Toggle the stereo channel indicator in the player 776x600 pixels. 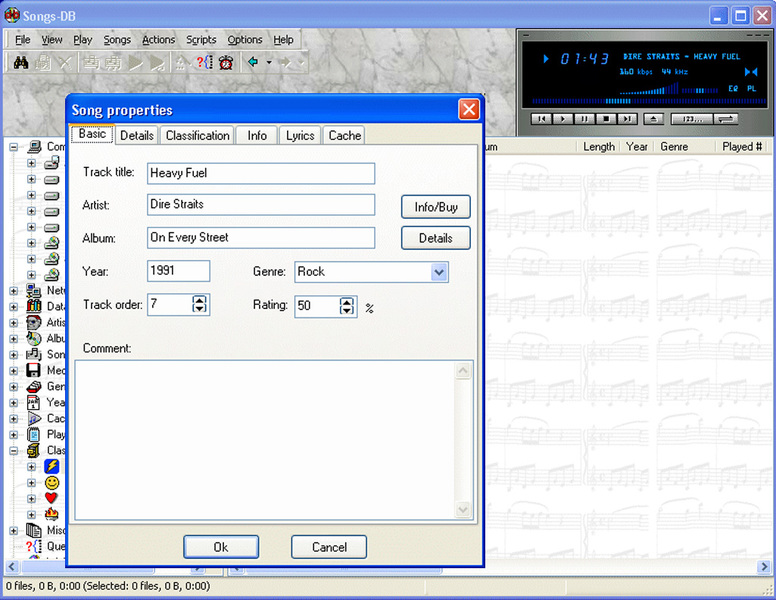(751, 72)
